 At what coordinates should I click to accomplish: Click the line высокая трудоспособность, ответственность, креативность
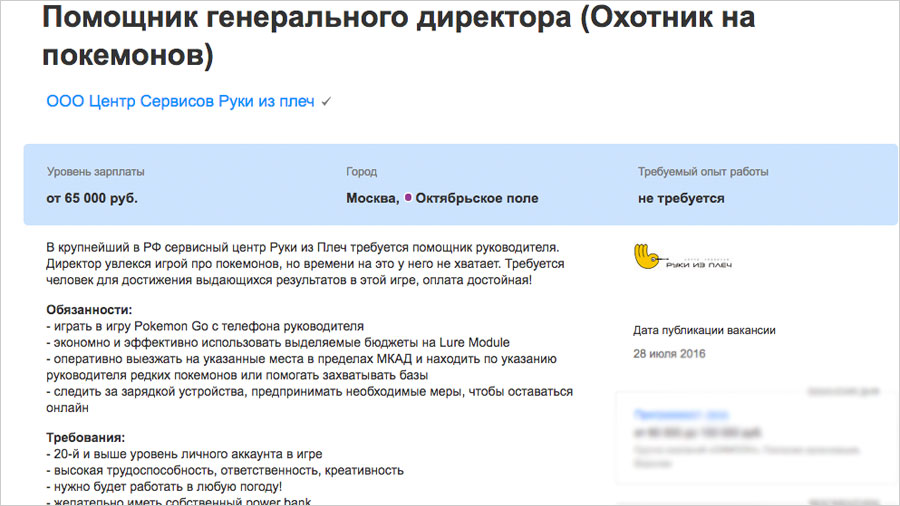coord(225,470)
